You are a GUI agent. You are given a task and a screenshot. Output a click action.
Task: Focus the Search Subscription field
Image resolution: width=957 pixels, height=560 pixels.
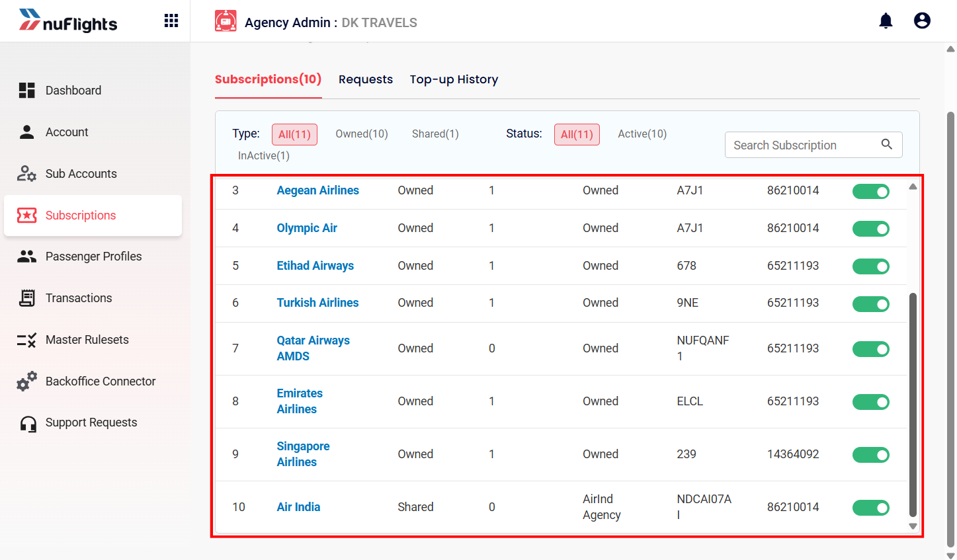[813, 145]
